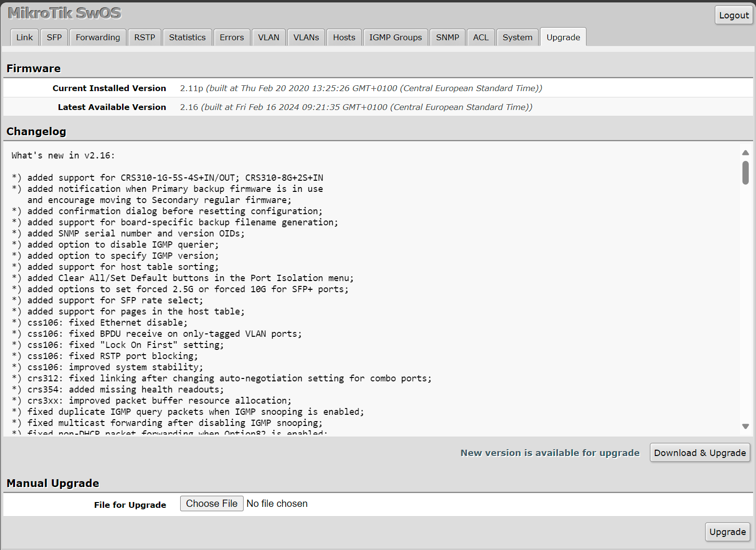Switch to the Errors tab
756x550 pixels.
pyautogui.click(x=232, y=37)
